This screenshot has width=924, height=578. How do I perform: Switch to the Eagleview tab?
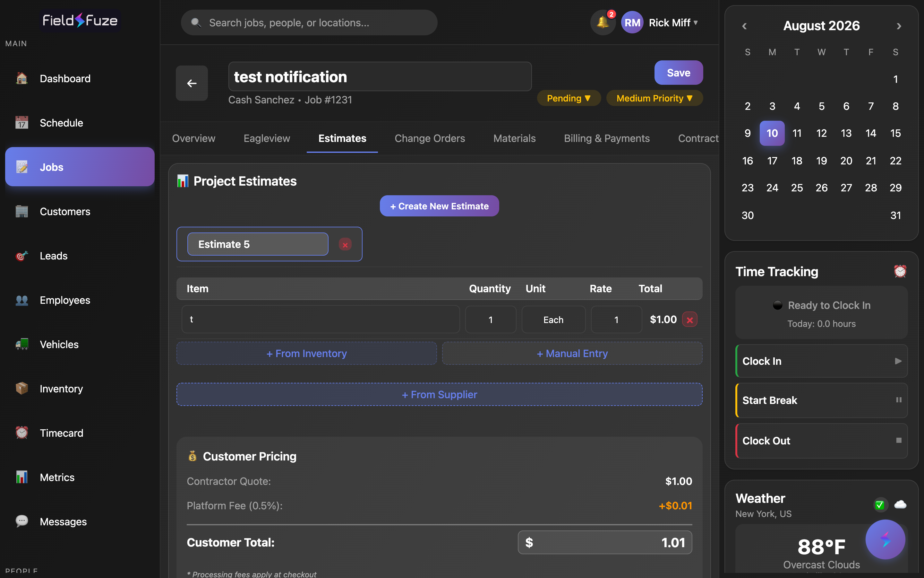point(267,138)
